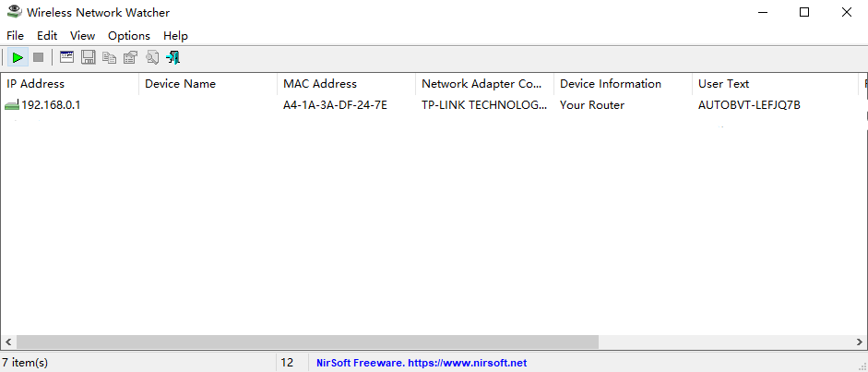Image resolution: width=868 pixels, height=372 pixels.
Task: Start scanning with the green play icon
Action: click(x=18, y=58)
